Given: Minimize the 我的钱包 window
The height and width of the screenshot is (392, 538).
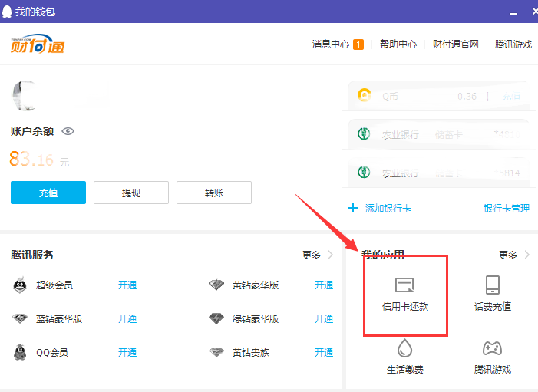Looking at the screenshot, I should tap(513, 13).
